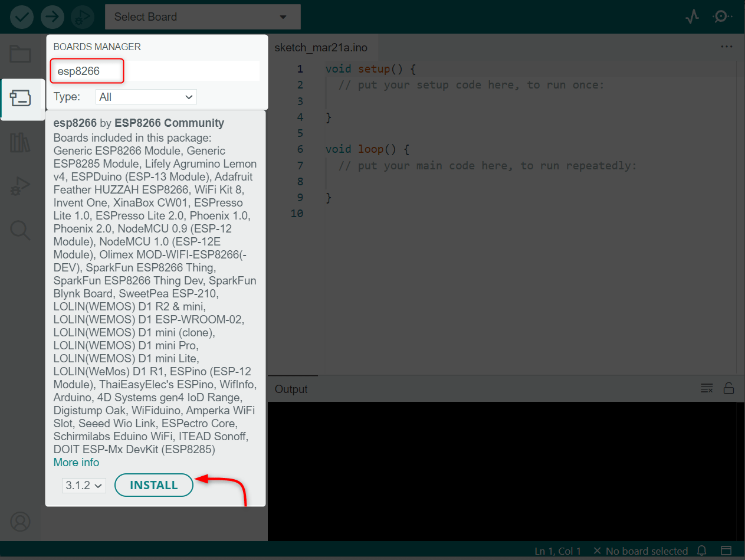
Task: Open the Serial Plotter icon
Action: tap(692, 17)
